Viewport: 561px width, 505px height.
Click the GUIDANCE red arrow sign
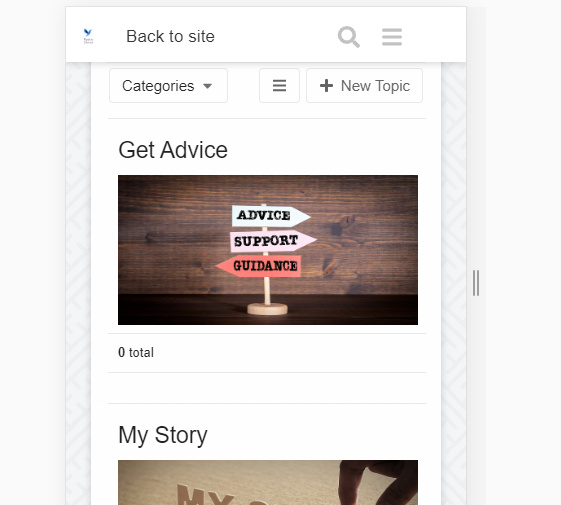[x=258, y=266]
